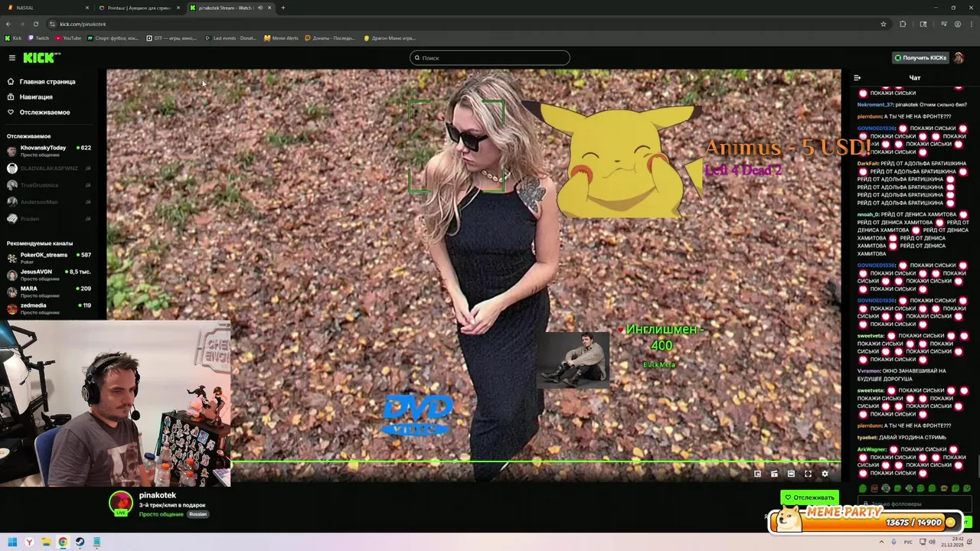The width and height of the screenshot is (980, 551).
Task: Open Meme Alerts bookmark
Action: pyautogui.click(x=281, y=37)
